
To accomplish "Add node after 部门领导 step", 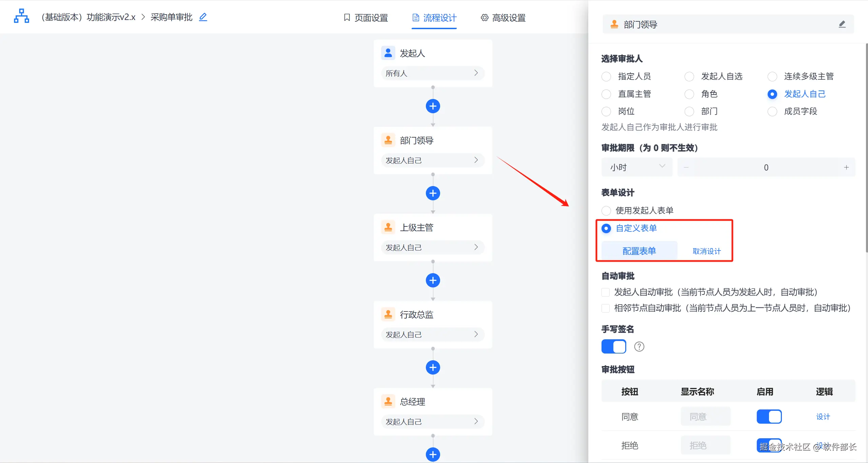I will tap(433, 193).
